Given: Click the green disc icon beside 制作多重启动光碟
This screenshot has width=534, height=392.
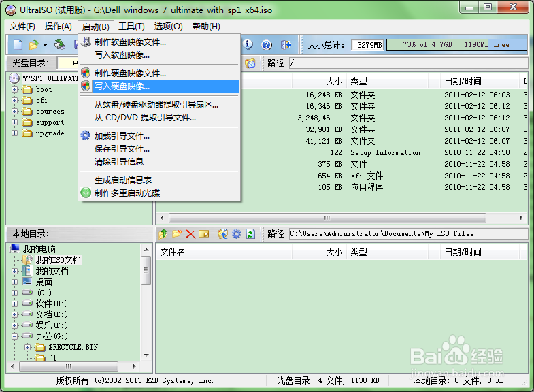Looking at the screenshot, I should 86,193.
